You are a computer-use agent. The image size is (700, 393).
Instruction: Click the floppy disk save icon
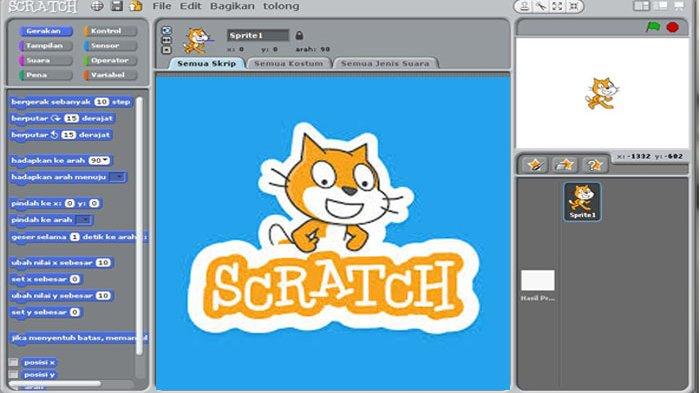[117, 6]
